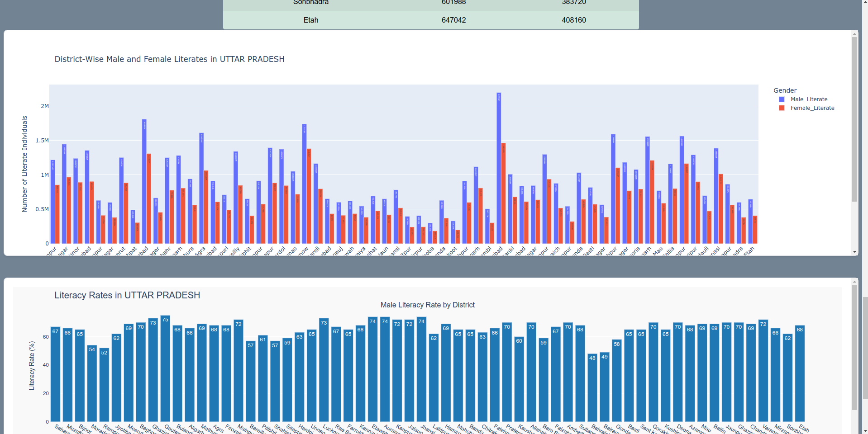
Task: Click 'Jhansi' x-axis label in literacy rate chart
Action: point(428,429)
